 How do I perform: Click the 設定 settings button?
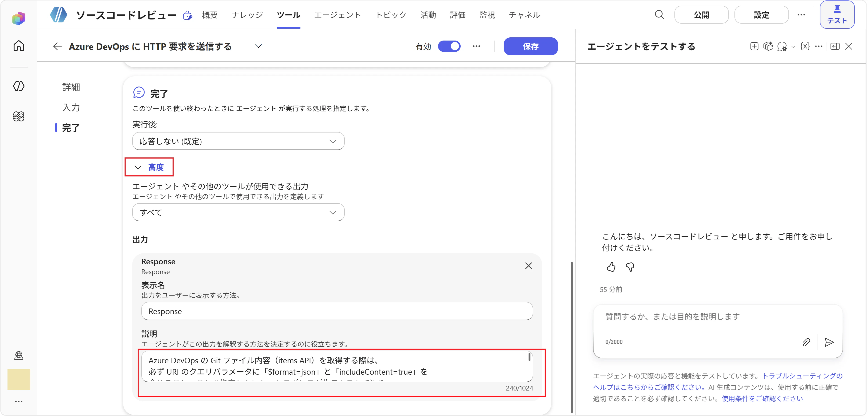(x=761, y=15)
